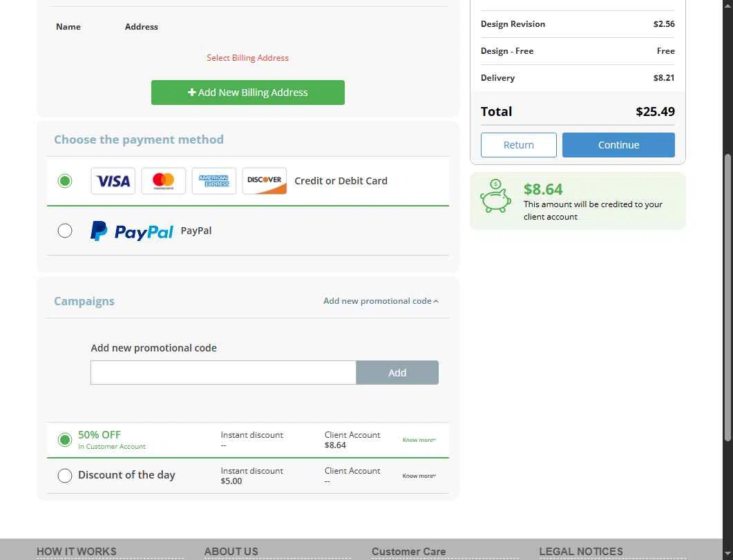The width and height of the screenshot is (733, 560).
Task: Click the American Express logo
Action: (x=213, y=181)
